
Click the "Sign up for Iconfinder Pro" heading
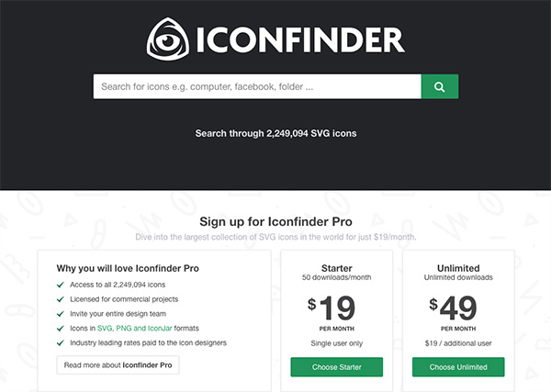coord(275,221)
